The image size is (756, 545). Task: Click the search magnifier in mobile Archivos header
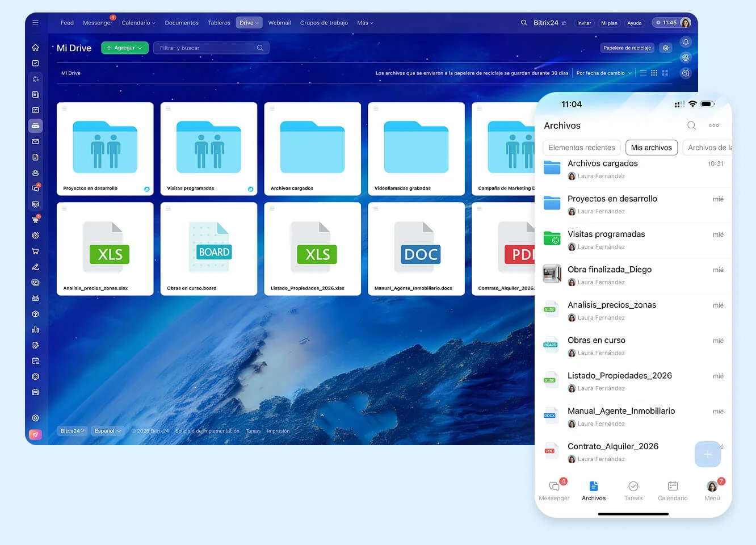click(x=691, y=125)
